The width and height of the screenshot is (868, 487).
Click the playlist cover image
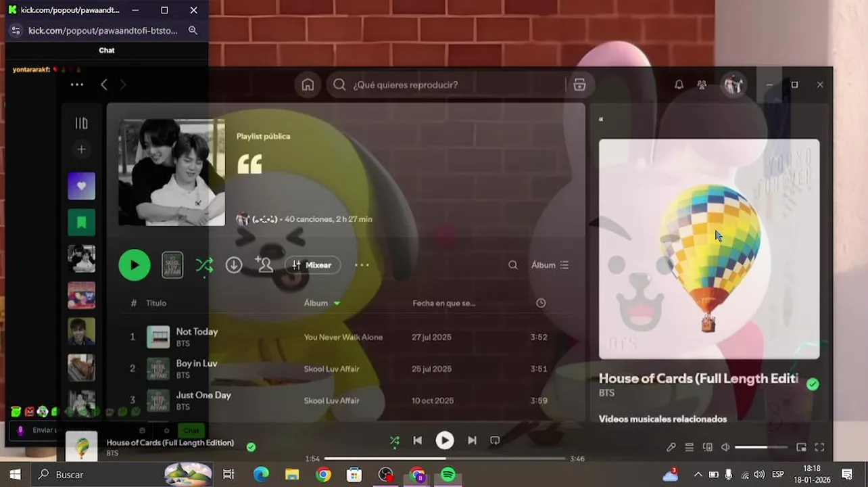(172, 172)
